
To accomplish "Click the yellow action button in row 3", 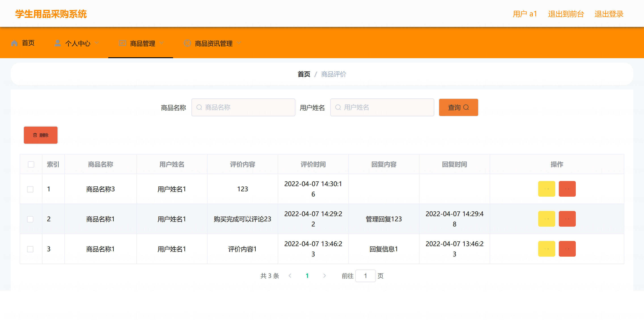I will coord(547,249).
